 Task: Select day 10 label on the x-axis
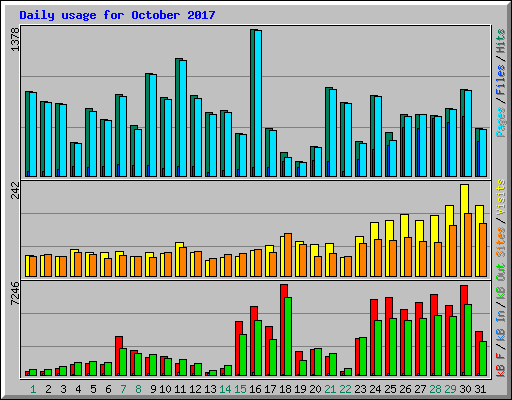pyautogui.click(x=165, y=389)
